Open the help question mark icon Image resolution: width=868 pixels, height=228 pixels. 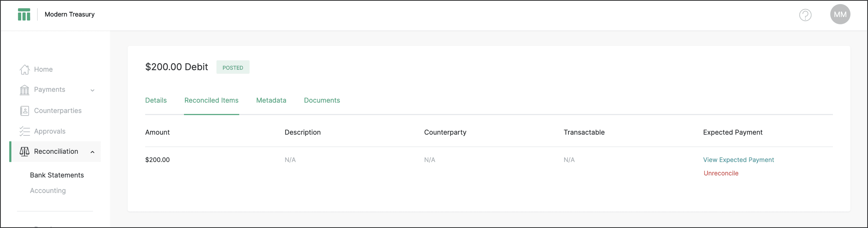805,15
